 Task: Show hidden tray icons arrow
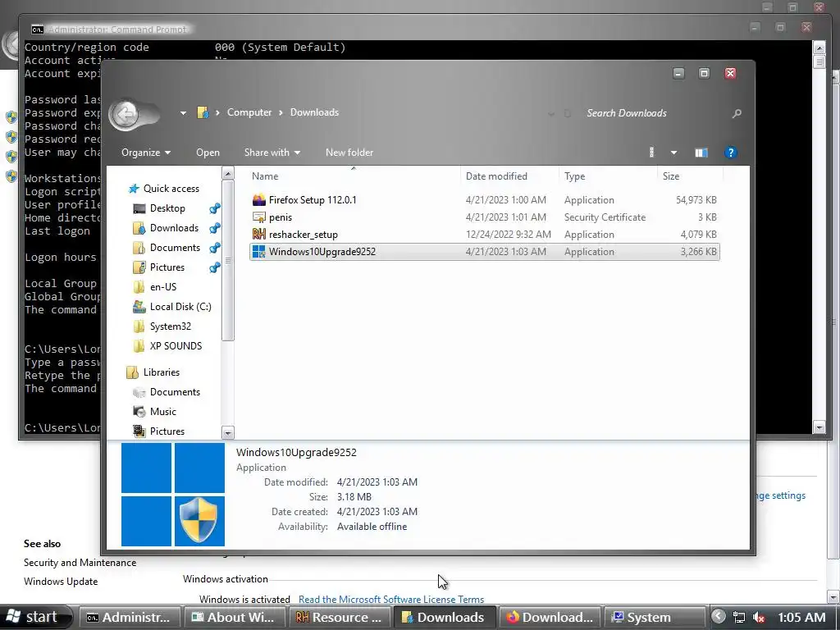click(719, 617)
